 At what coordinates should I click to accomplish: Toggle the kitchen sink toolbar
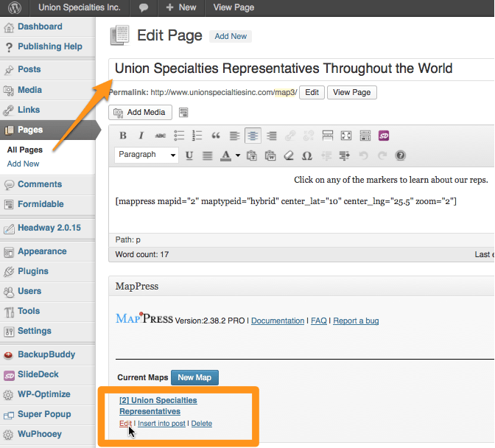tap(365, 136)
